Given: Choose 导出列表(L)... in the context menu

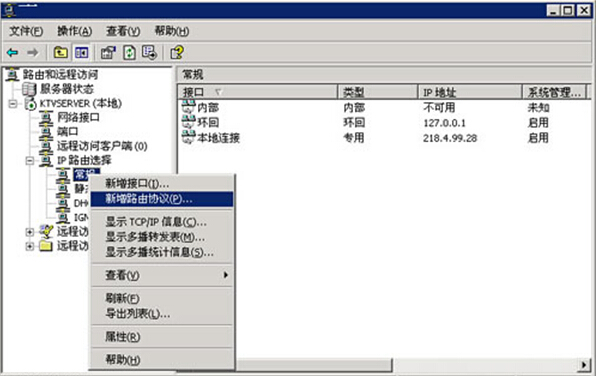Looking at the screenshot, I should tap(162, 313).
